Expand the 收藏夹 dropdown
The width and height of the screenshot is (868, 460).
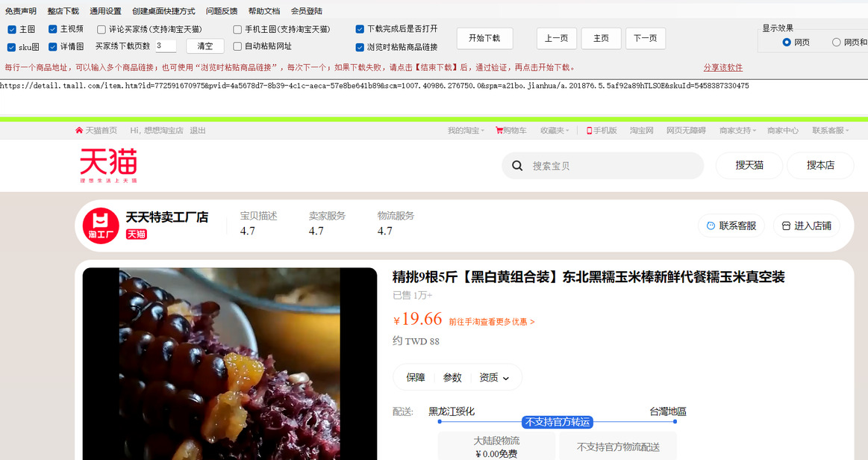(555, 131)
